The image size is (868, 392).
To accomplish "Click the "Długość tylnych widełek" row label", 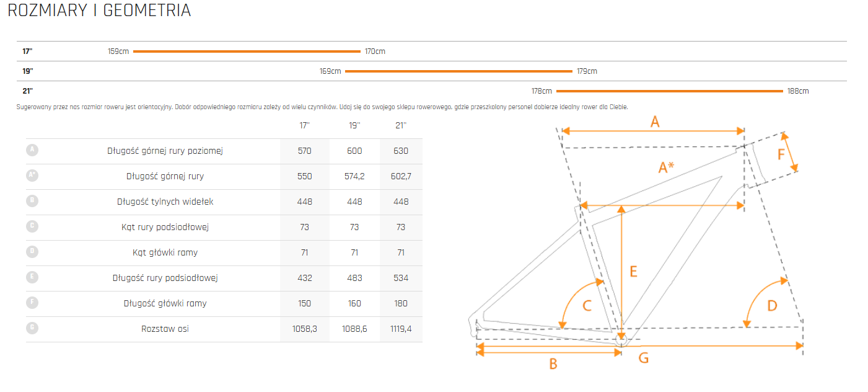I will (x=165, y=202).
